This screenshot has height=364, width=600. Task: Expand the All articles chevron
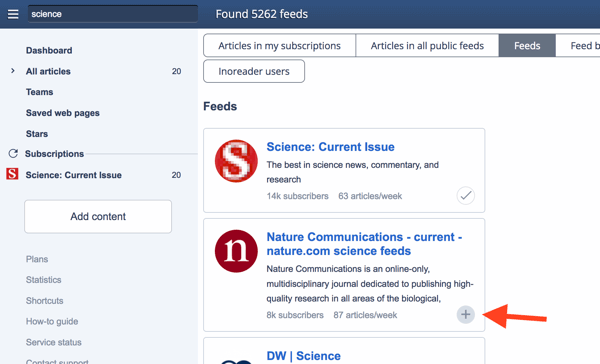click(13, 71)
